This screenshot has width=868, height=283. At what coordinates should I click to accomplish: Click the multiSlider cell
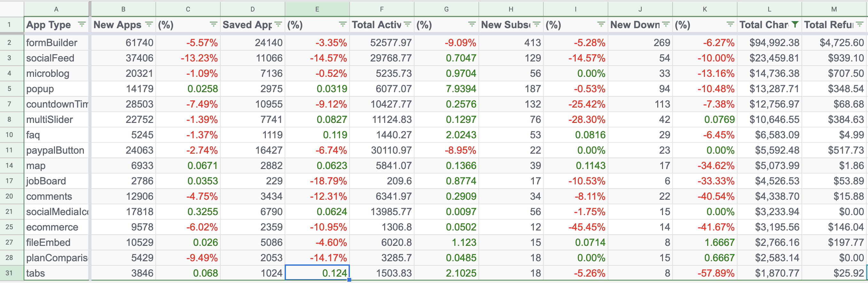[56, 119]
